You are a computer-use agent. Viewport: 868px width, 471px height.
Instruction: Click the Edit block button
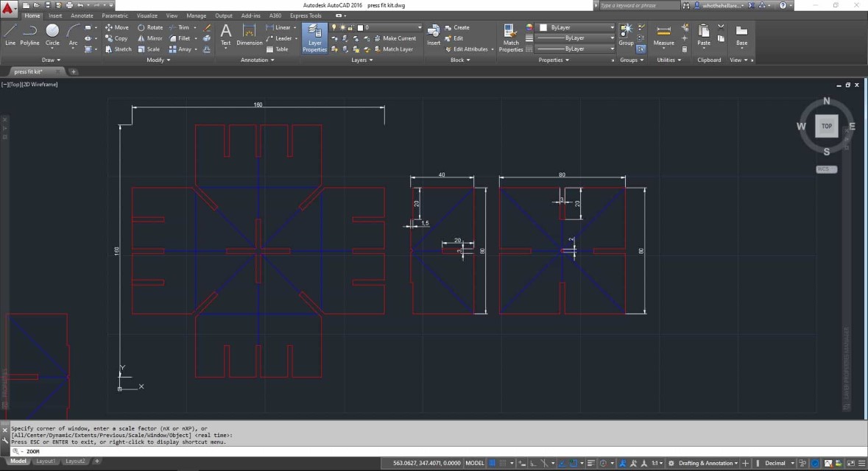click(x=454, y=38)
